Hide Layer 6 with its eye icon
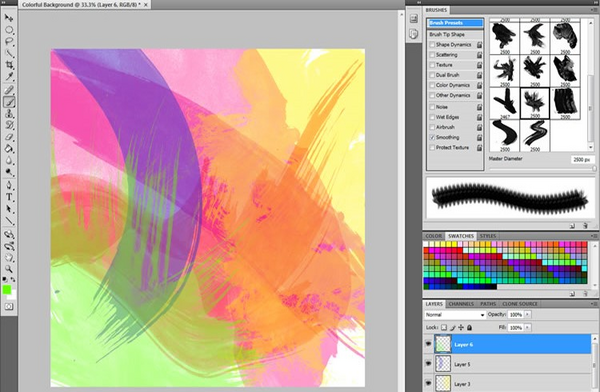Image resolution: width=600 pixels, height=392 pixels. [429, 344]
